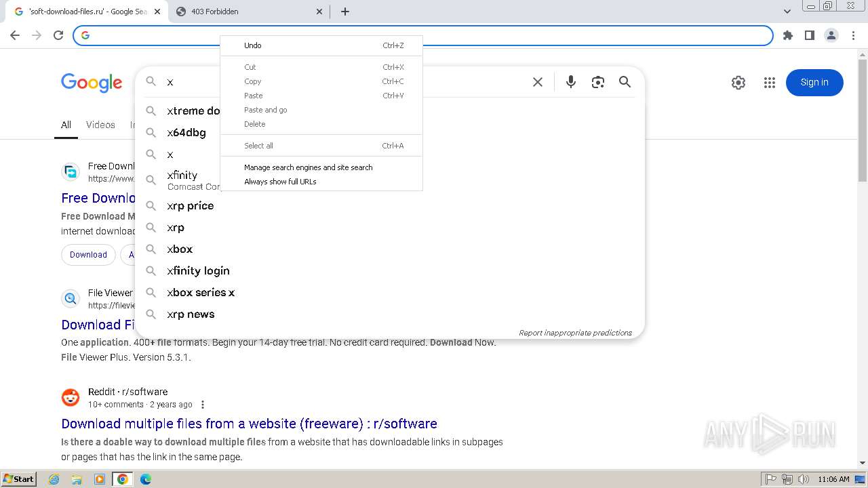The height and width of the screenshot is (488, 868).
Task: Go back with the browser back arrow
Action: click(15, 35)
